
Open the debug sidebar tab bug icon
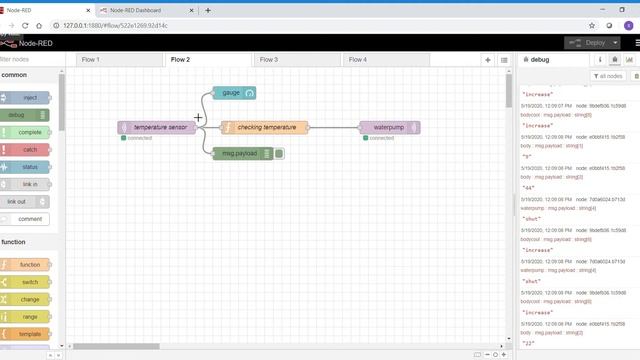[x=615, y=60]
